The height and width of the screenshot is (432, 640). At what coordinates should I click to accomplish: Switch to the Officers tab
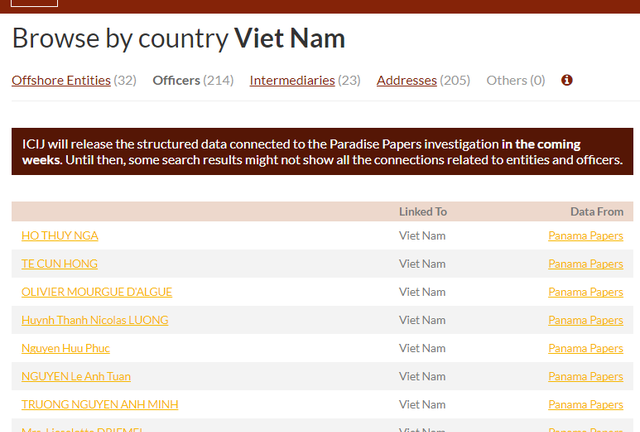176,80
